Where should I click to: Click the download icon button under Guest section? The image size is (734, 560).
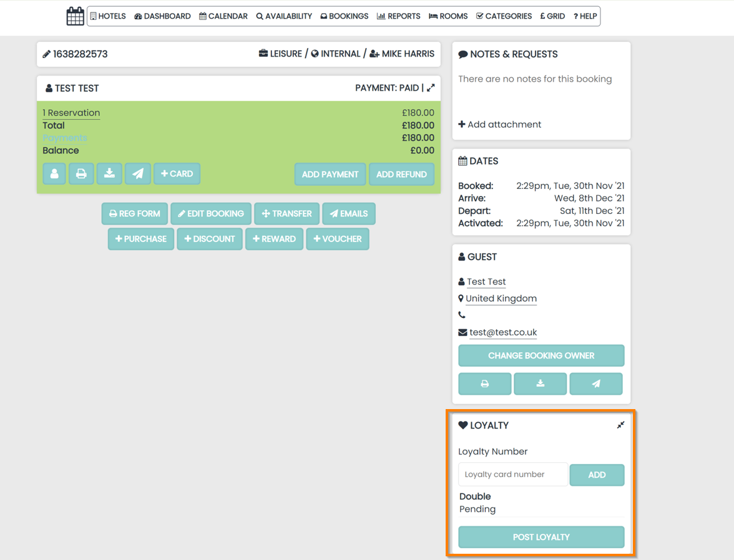(541, 384)
